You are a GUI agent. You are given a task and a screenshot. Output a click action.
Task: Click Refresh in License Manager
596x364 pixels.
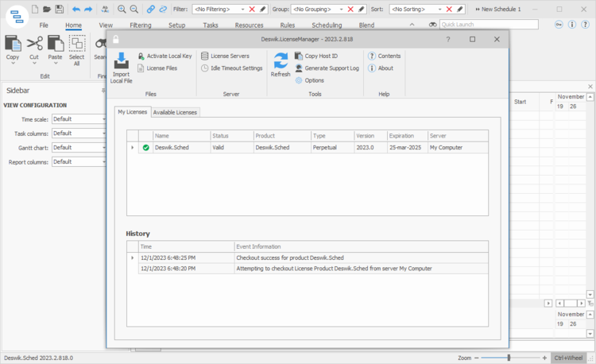click(281, 65)
